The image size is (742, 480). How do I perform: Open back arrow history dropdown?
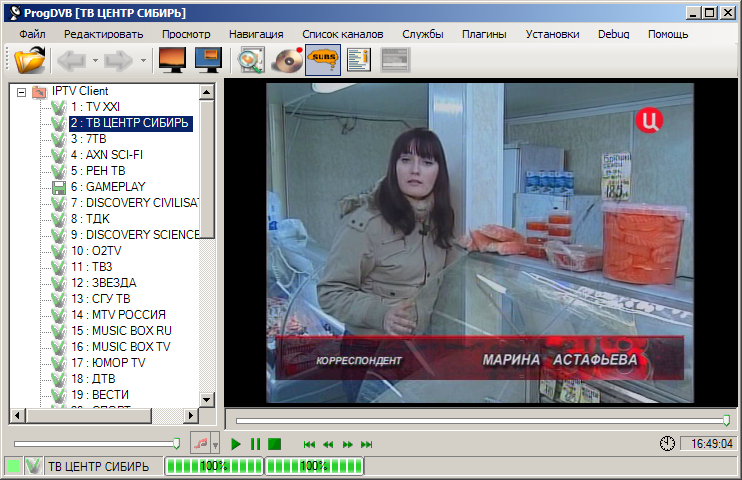[x=95, y=61]
